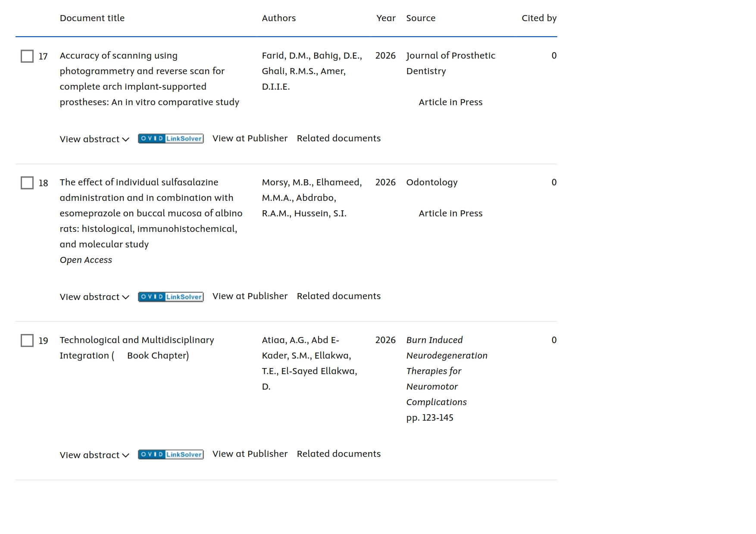The image size is (756, 534).
Task: Open Technological and Multidisciplinary Integration title
Action: (137, 340)
